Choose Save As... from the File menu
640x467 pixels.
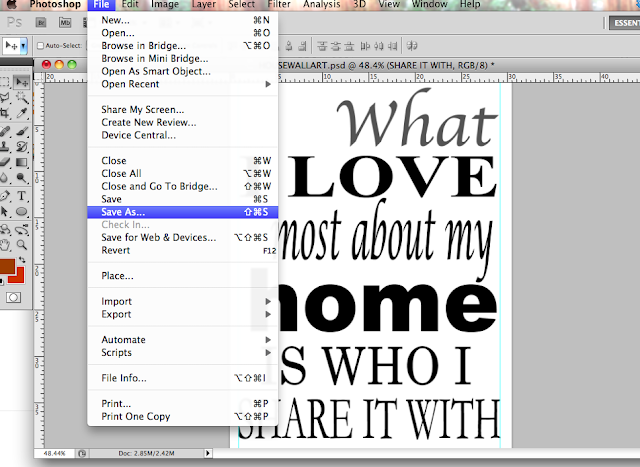(x=123, y=212)
